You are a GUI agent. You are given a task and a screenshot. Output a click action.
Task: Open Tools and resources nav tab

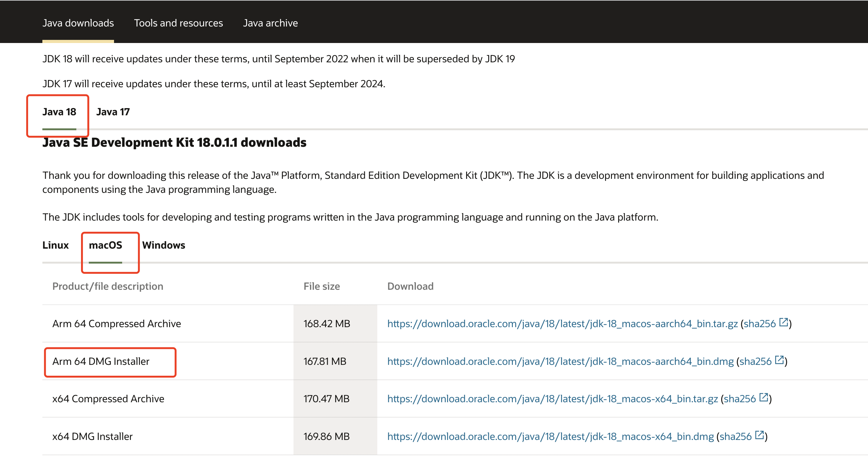point(178,23)
